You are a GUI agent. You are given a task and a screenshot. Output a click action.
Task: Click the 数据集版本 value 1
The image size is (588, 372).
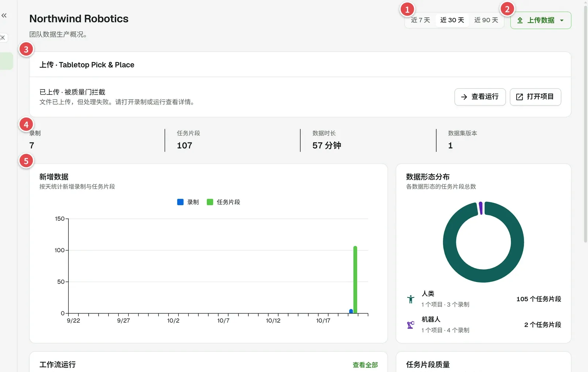[x=451, y=146]
